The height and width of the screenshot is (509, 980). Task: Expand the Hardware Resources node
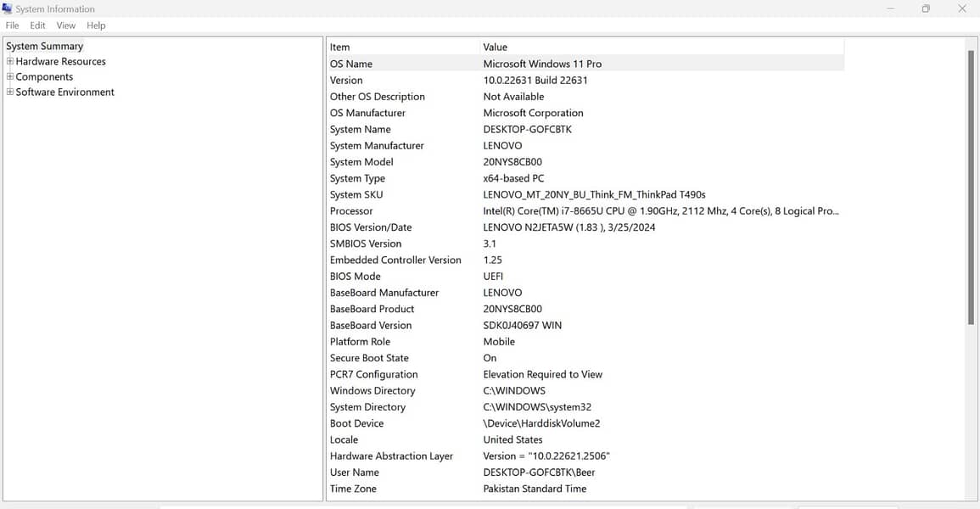coord(10,61)
